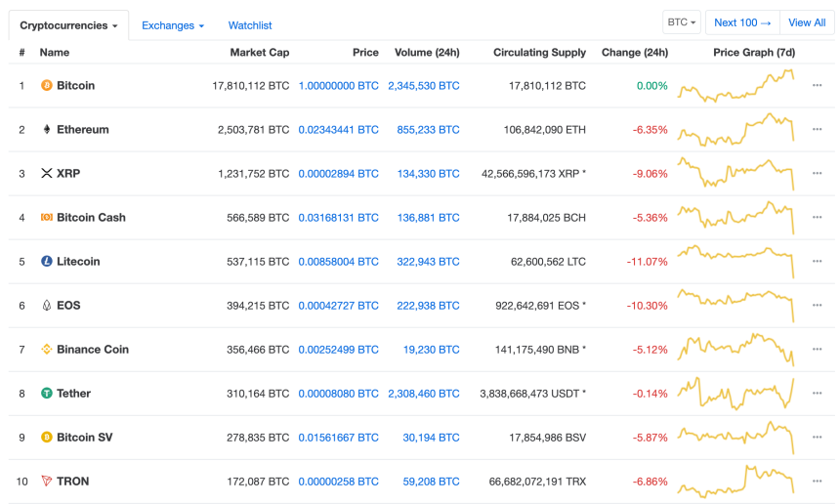
Task: Open the Bitcoin Cash coin link
Action: tap(91, 218)
